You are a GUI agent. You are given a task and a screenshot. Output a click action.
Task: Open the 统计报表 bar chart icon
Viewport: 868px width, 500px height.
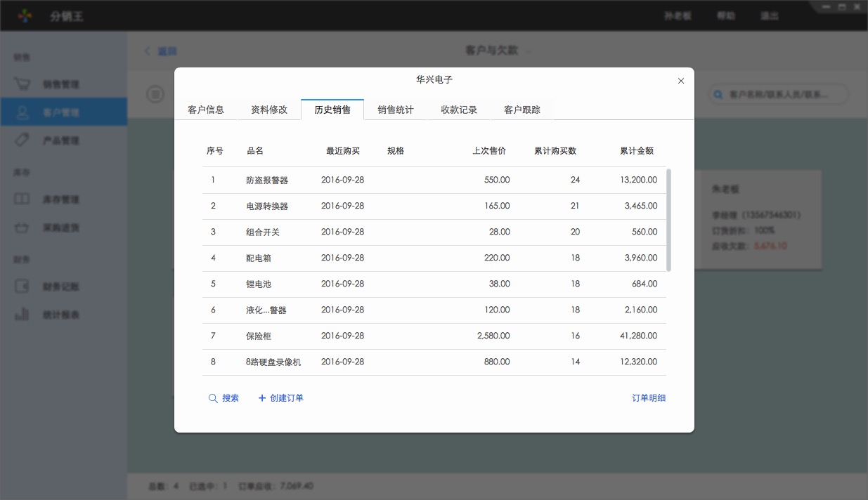22,315
